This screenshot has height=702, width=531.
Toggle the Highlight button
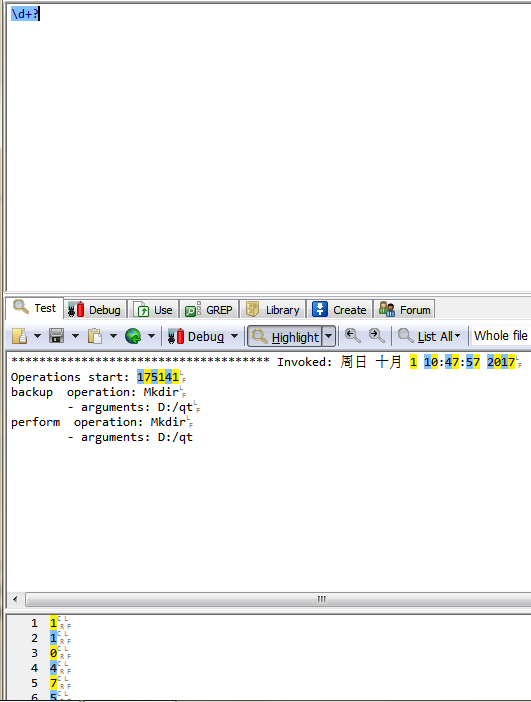coord(285,337)
